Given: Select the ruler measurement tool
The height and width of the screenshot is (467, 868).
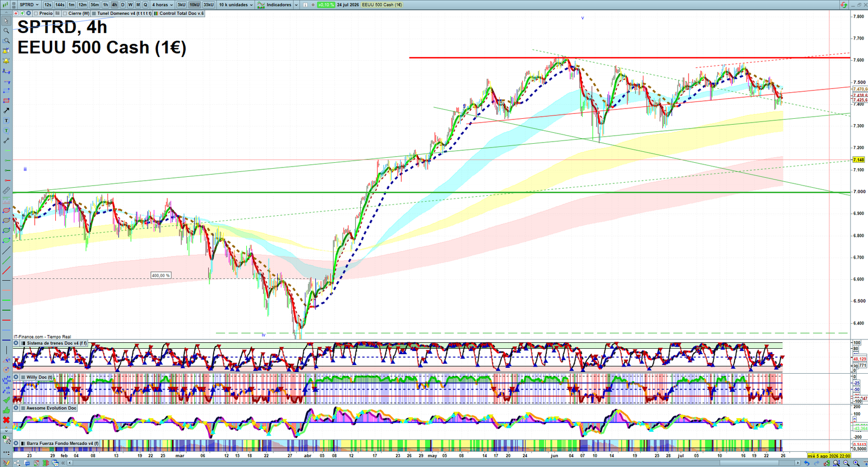Looking at the screenshot, I should [6, 190].
